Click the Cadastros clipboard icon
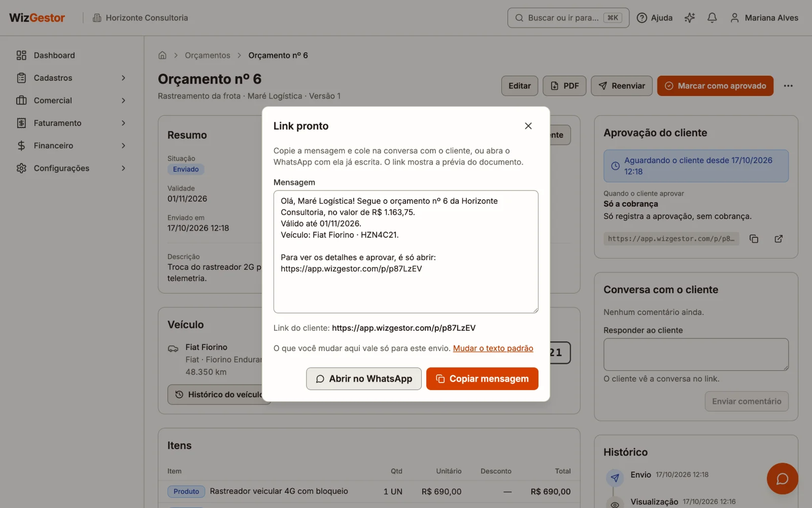 21,78
